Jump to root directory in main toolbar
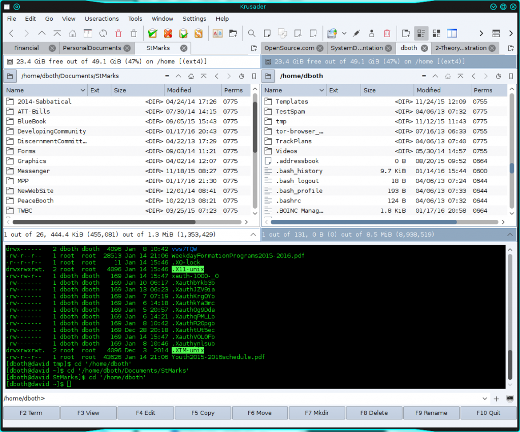The height and width of the screenshot is (432, 520). coord(57,33)
